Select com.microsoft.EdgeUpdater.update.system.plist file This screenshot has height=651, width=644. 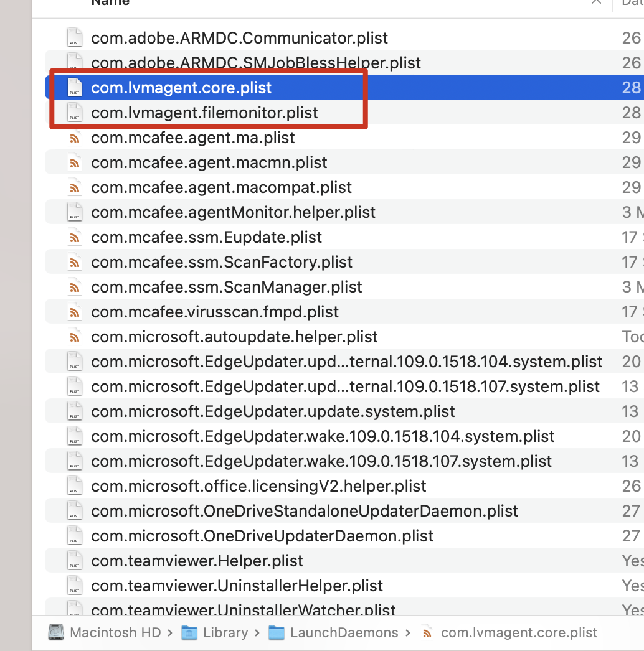coord(273,412)
